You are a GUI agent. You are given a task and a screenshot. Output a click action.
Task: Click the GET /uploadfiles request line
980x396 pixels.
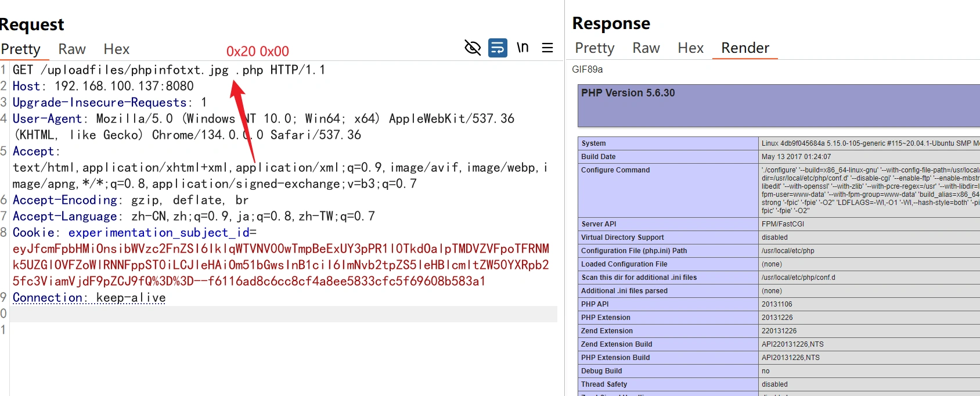(x=168, y=70)
